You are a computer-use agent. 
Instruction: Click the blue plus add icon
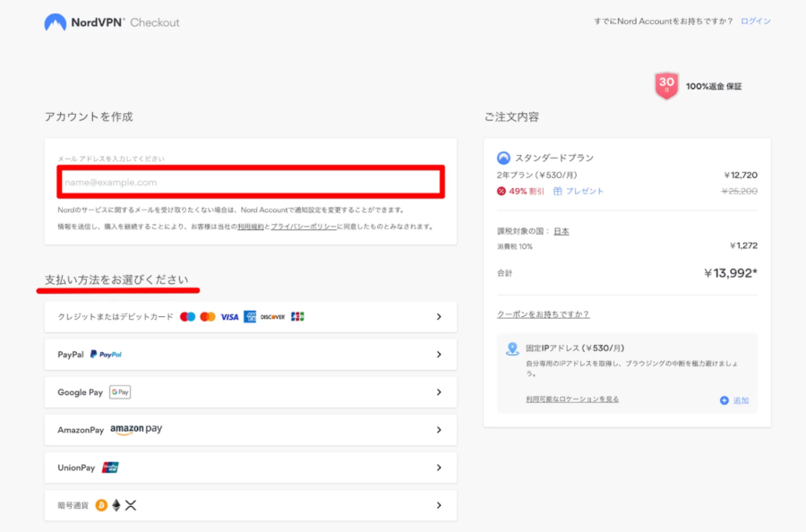[724, 400]
